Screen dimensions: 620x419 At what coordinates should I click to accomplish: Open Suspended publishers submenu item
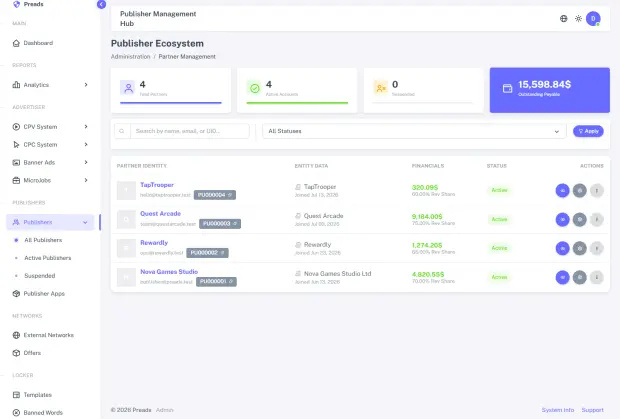coord(40,276)
